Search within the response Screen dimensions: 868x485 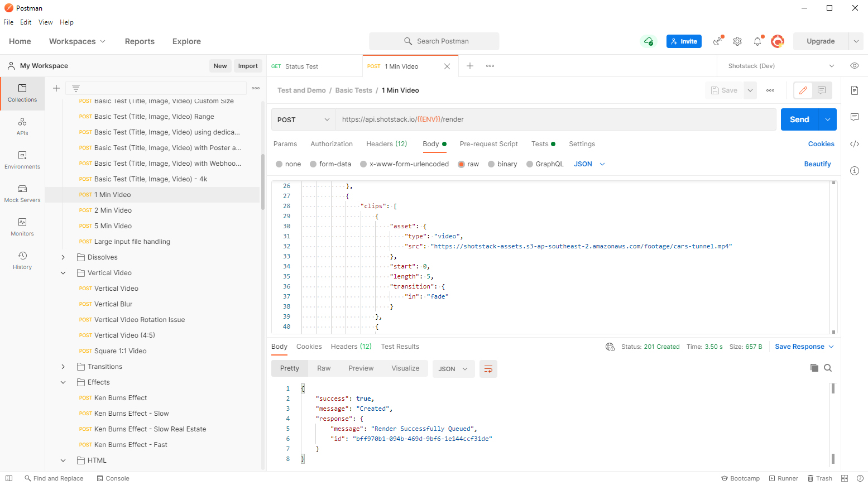828,368
